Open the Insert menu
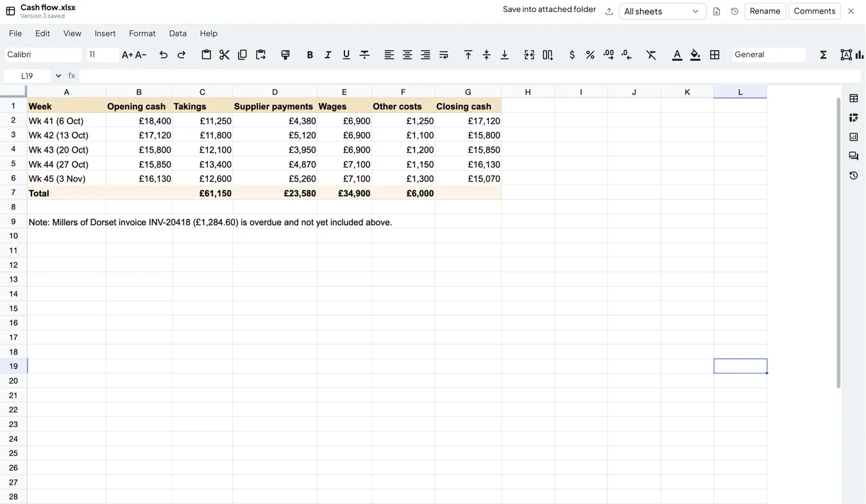 point(105,33)
